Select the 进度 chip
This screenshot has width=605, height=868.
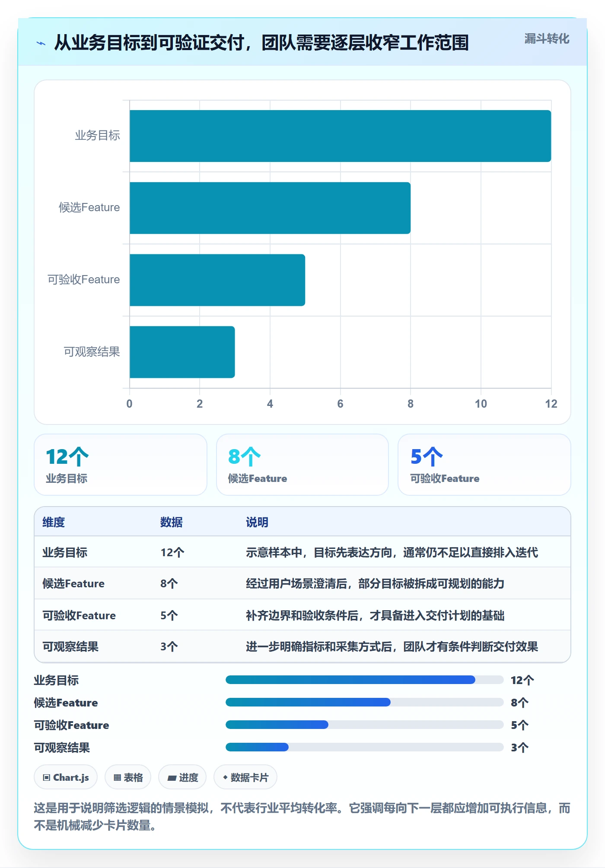pos(182,777)
